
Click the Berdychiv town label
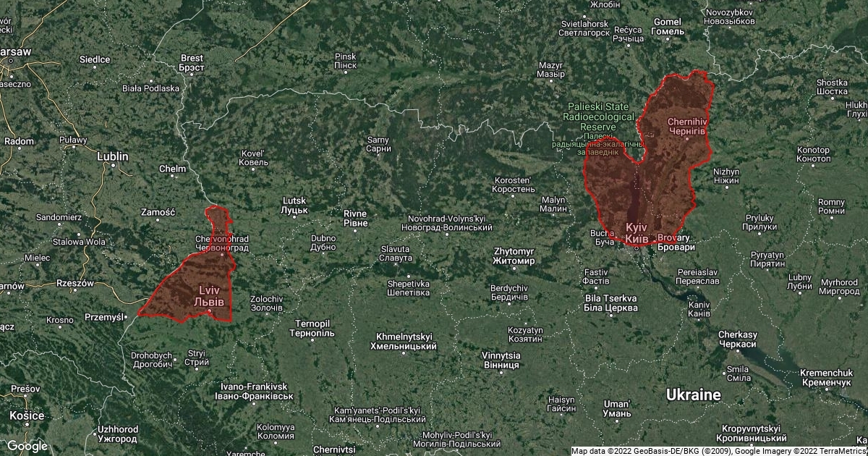(x=510, y=292)
